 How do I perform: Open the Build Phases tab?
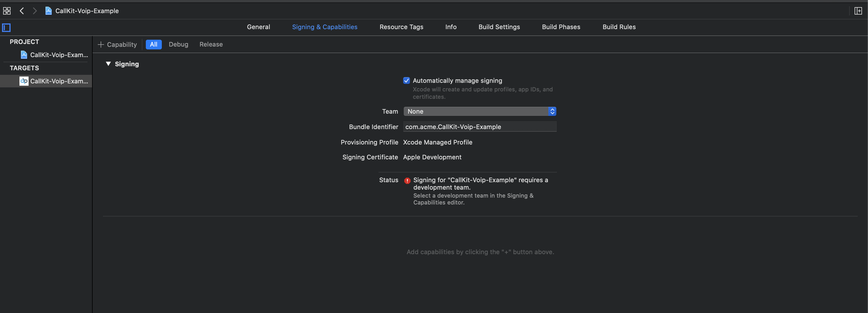tap(561, 27)
